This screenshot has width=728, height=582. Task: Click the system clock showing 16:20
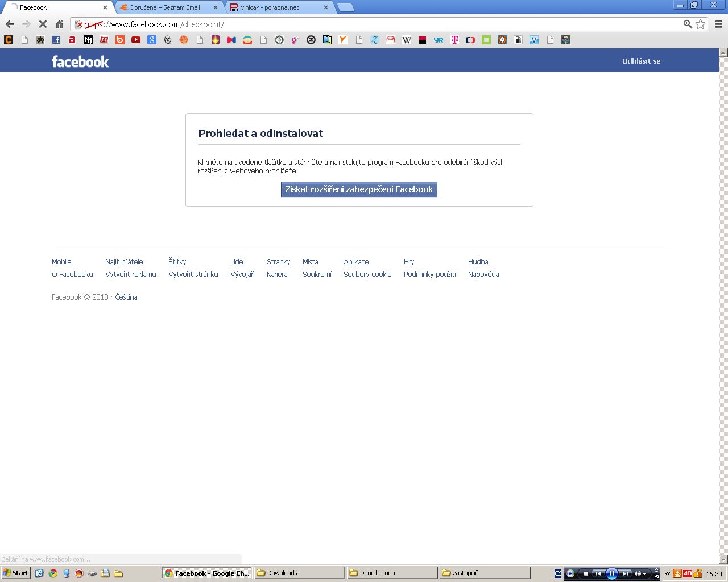(x=714, y=574)
